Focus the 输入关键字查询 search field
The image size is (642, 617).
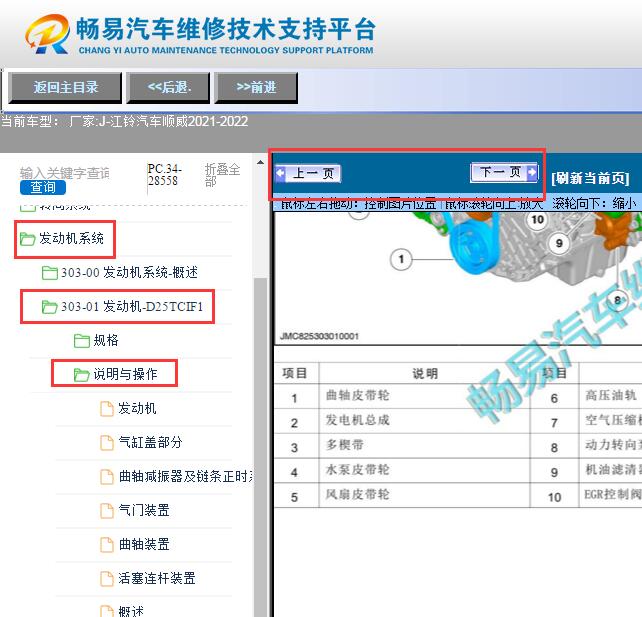coord(65,173)
